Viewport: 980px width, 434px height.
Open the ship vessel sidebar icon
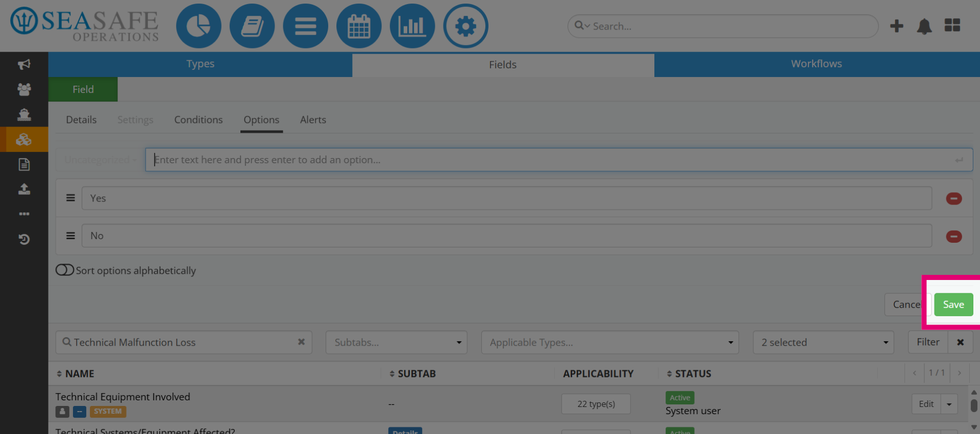click(24, 114)
